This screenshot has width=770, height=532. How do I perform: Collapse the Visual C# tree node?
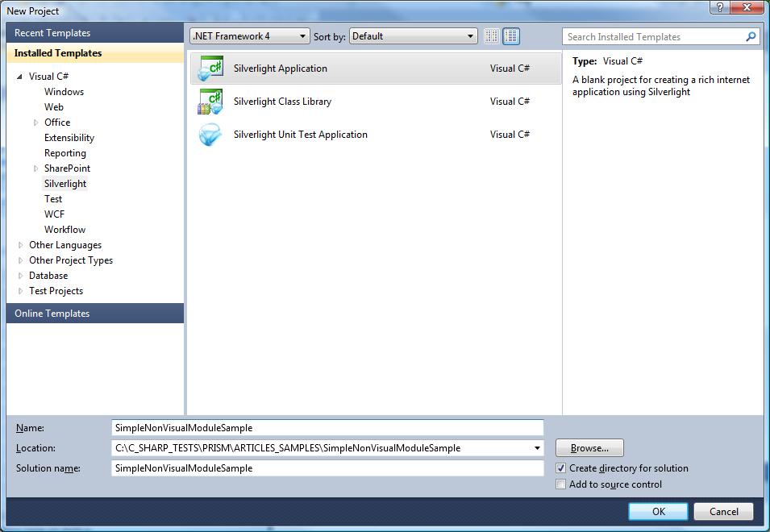pos(19,77)
